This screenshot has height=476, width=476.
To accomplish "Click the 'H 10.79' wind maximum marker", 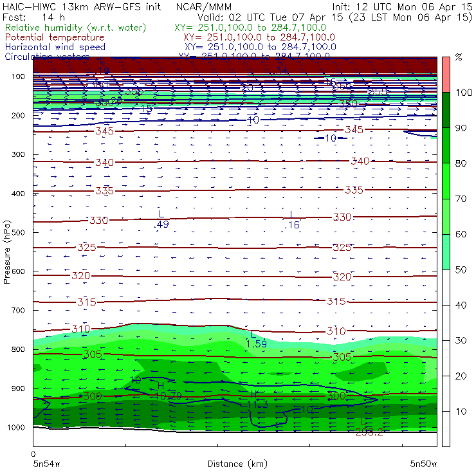I will (x=167, y=391).
